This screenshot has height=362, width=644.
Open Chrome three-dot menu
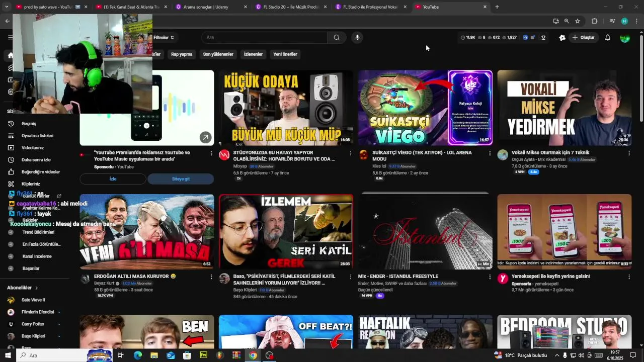point(636,21)
